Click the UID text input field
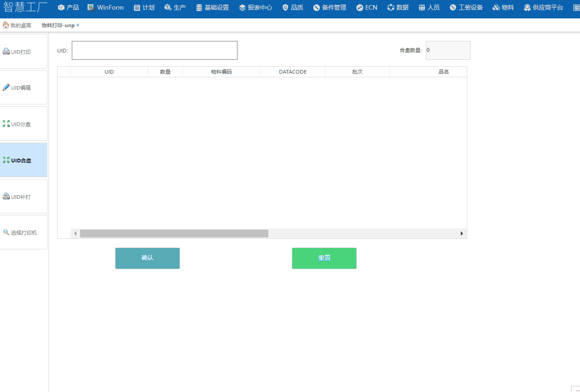 coord(154,51)
